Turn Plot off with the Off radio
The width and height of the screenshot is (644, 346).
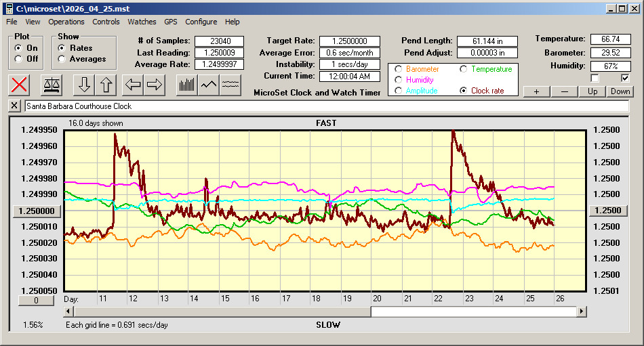18,59
